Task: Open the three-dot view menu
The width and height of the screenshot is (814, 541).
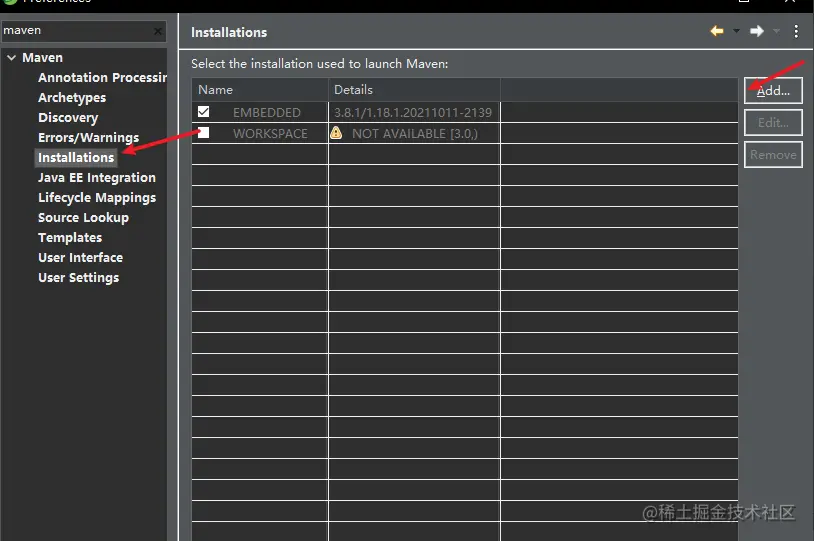Action: point(796,31)
